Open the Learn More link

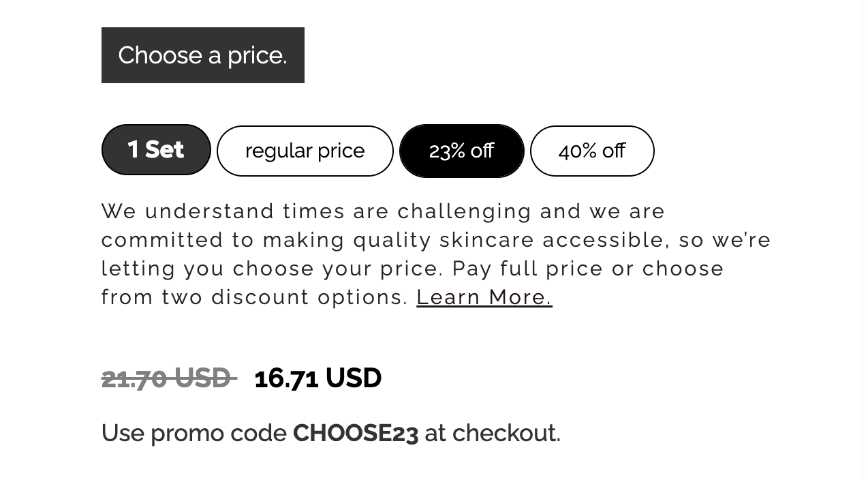coord(484,297)
